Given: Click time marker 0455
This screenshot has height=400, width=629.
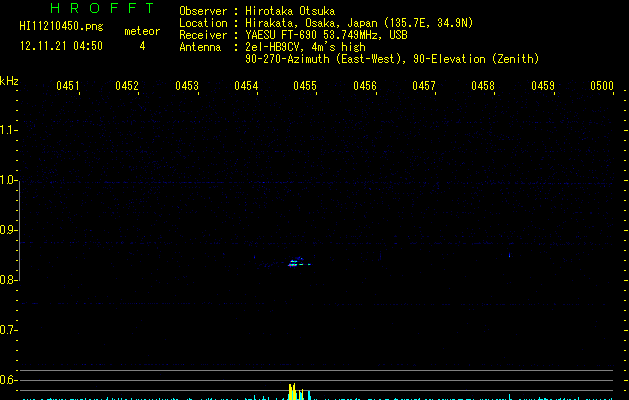Looking at the screenshot, I should point(305,86).
